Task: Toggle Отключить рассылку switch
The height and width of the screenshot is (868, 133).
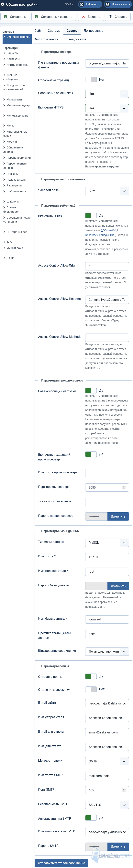Action: pos(91,689)
